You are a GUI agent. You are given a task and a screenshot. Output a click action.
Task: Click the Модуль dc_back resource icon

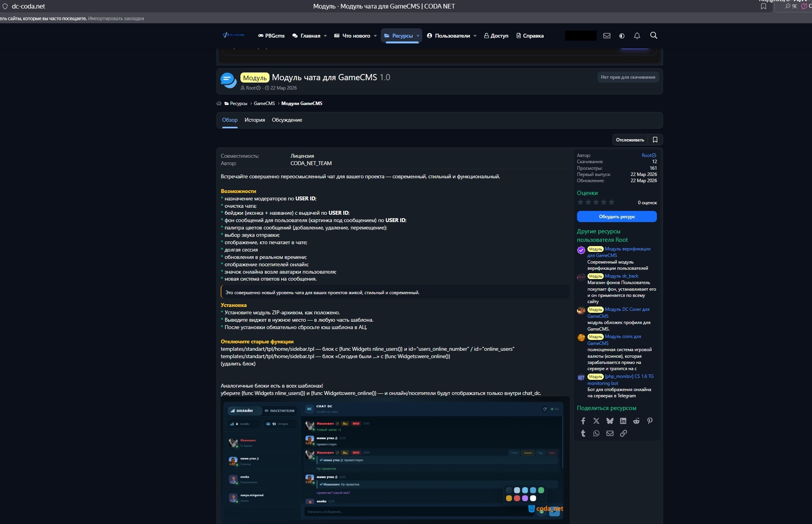581,277
